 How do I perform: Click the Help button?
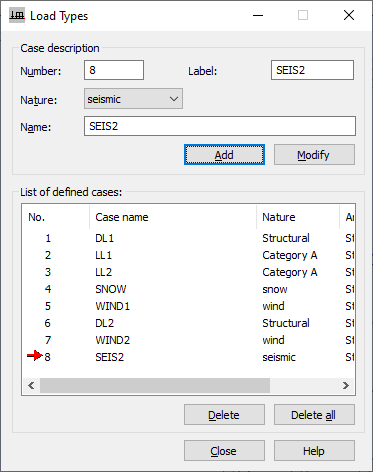point(314,451)
